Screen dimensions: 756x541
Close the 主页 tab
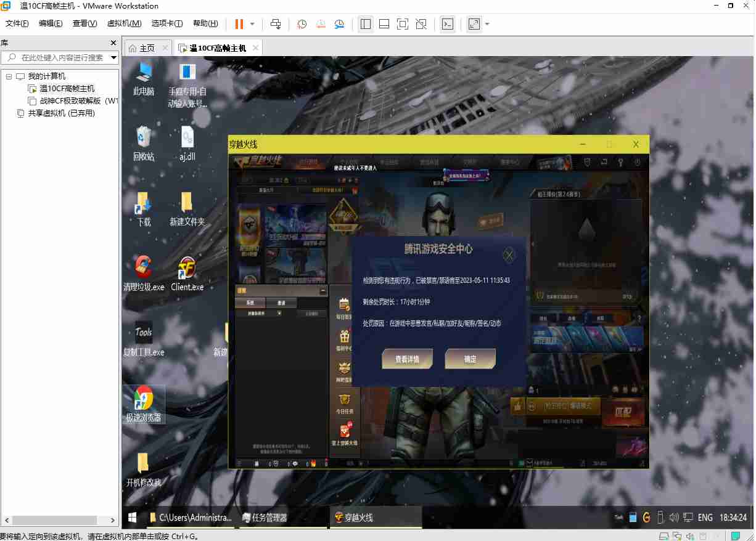click(x=165, y=47)
